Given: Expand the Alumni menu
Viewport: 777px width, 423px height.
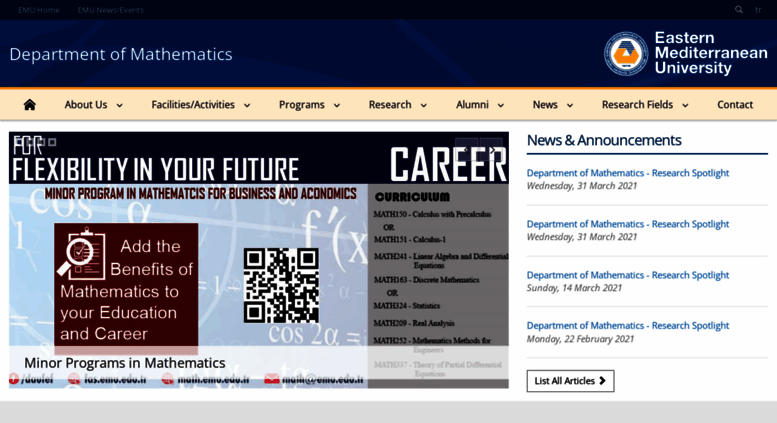Looking at the screenshot, I should pos(480,105).
